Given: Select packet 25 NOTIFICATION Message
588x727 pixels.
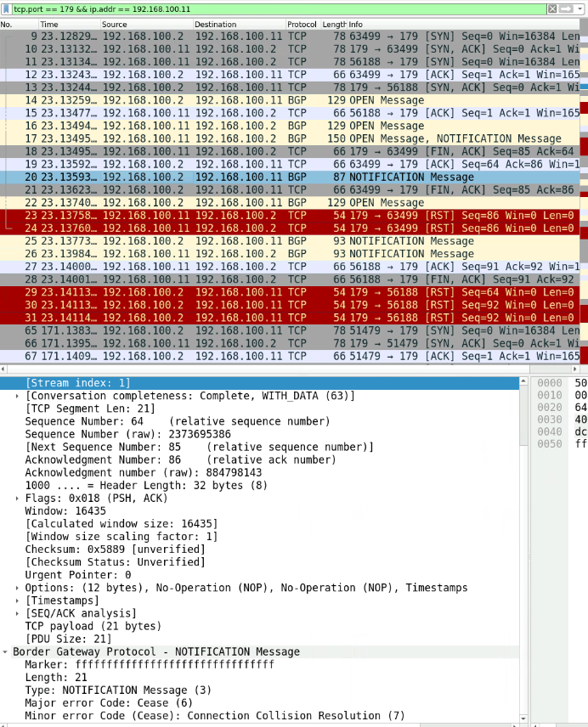Looking at the screenshot, I should (290, 241).
